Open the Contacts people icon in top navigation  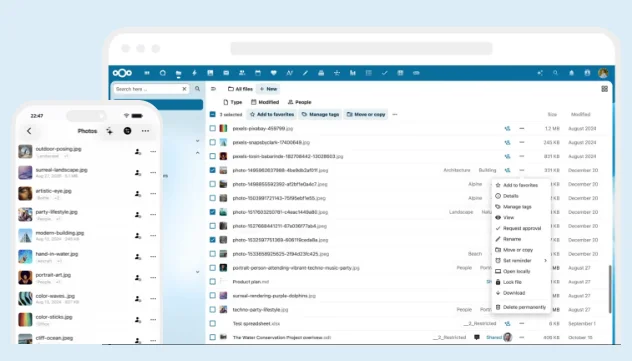[x=242, y=73]
